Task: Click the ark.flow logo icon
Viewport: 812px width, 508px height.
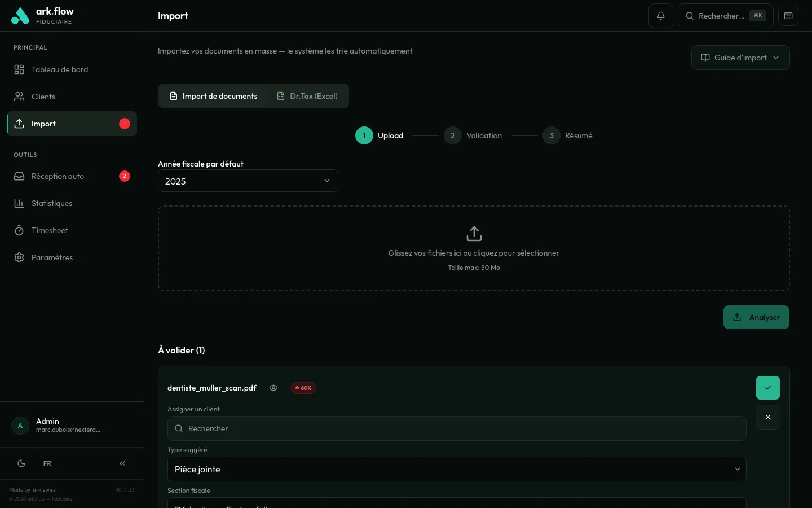Action: coord(20,16)
